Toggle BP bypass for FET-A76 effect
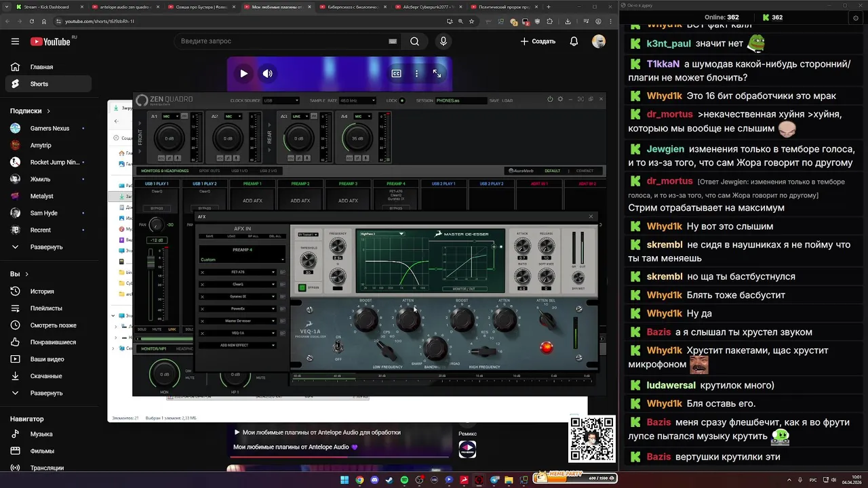This screenshot has width=868, height=488. click(282, 272)
